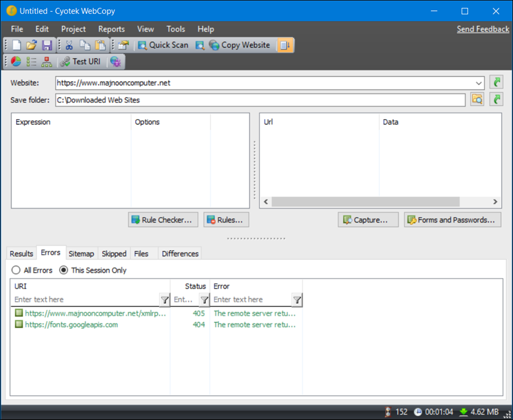
Task: Click the Save folder browse icon
Action: pos(477,99)
